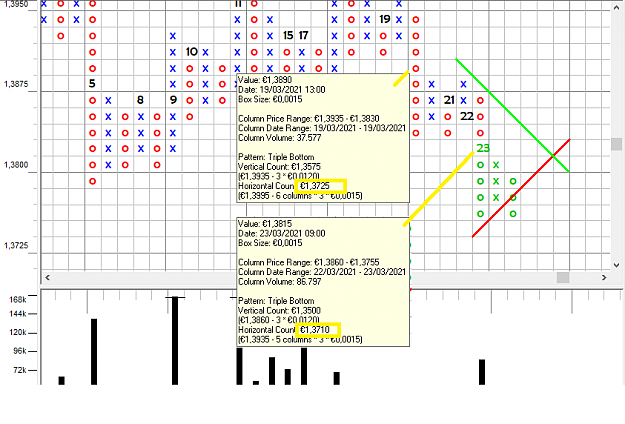Click the date marker 19 on chart
Image resolution: width=625 pixels, height=424 pixels.
pos(385,19)
